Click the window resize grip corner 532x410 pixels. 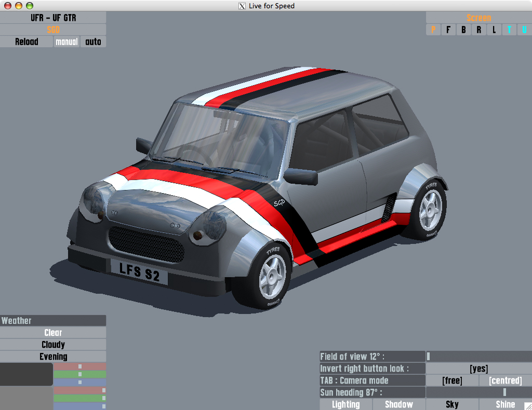(x=528, y=406)
